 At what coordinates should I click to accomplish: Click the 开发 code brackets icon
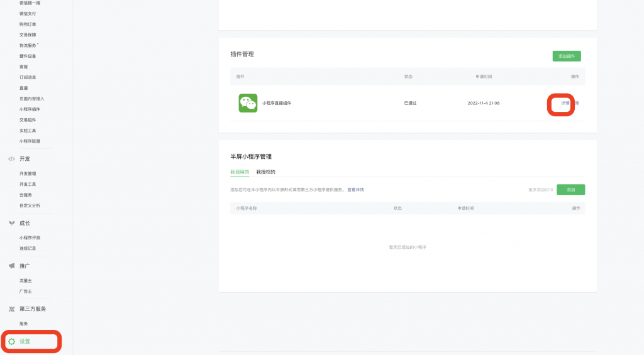click(x=11, y=159)
